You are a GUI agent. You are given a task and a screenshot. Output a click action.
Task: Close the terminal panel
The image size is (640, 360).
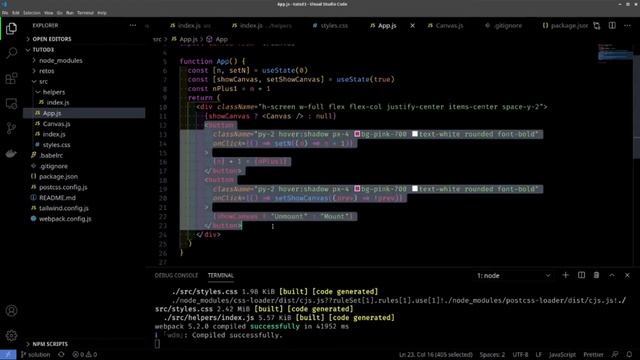pos(627,276)
